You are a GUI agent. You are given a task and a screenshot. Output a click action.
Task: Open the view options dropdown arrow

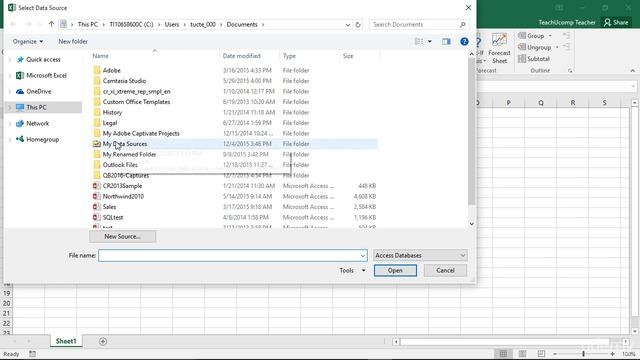pyautogui.click(x=429, y=41)
